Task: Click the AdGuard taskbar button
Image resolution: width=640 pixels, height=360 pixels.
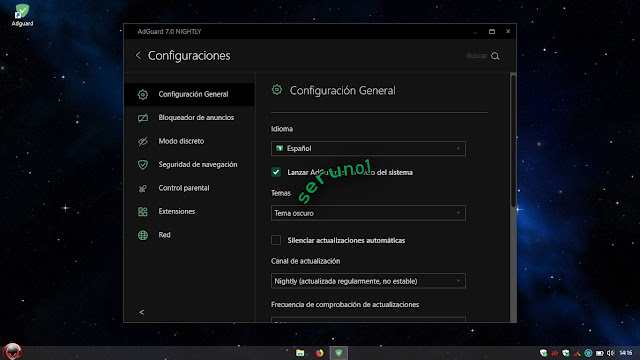Action: [339, 353]
